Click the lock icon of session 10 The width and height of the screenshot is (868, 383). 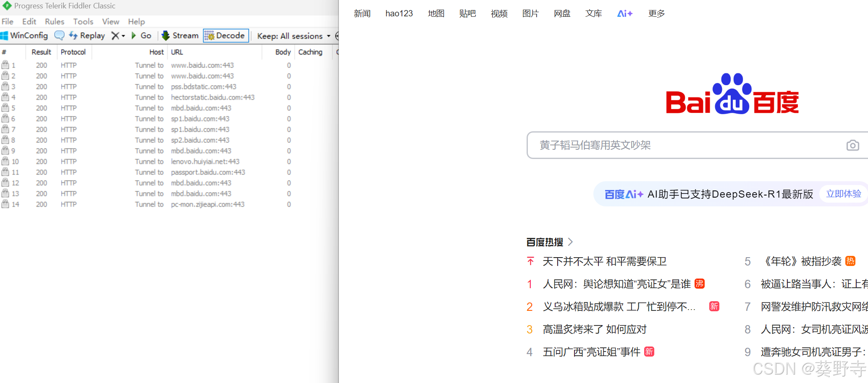click(x=5, y=161)
